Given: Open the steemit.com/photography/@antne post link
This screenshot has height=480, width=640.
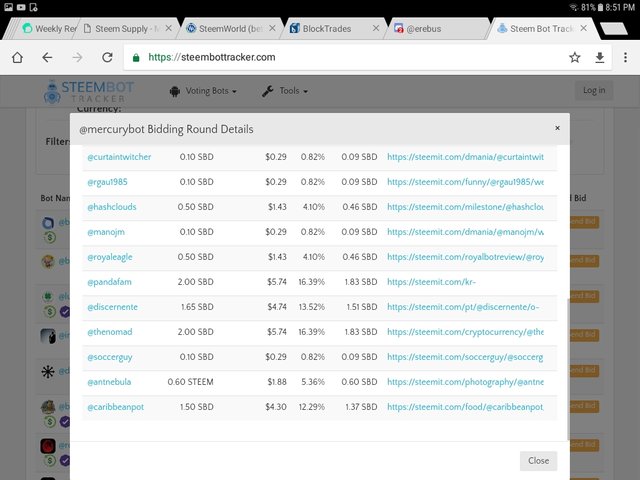Looking at the screenshot, I should tap(465, 382).
